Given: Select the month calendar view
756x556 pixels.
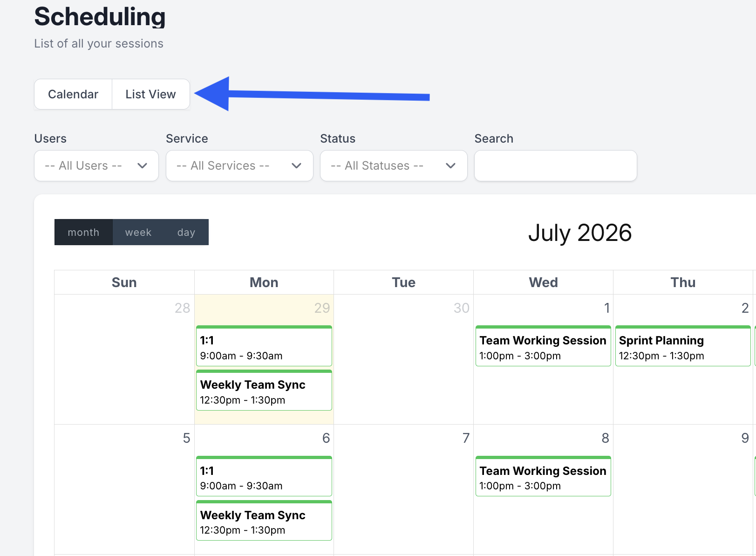Looking at the screenshot, I should pyautogui.click(x=83, y=232).
